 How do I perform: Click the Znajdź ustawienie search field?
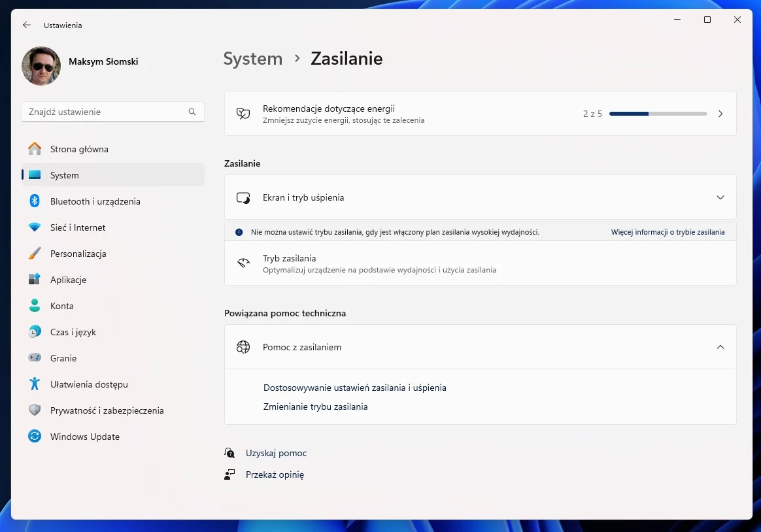coord(111,112)
